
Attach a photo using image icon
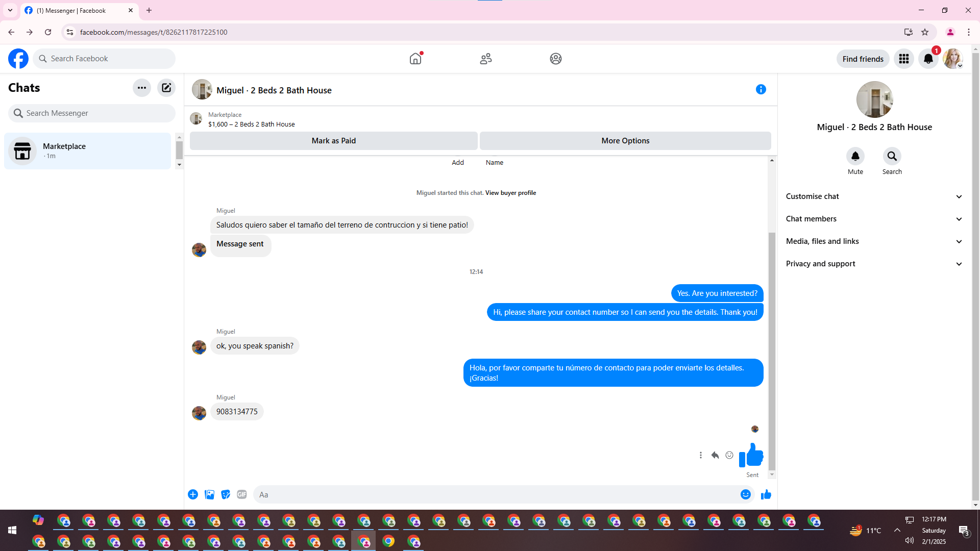click(209, 494)
